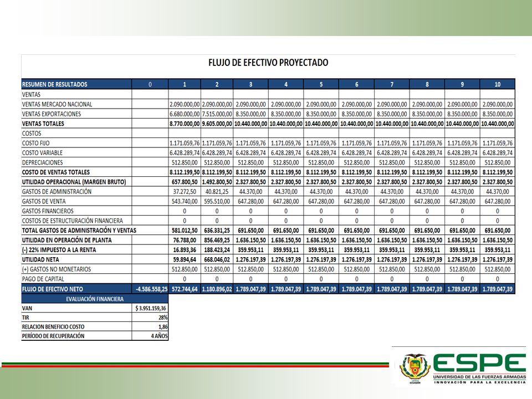Select the FLUJO DE EFECTIVO NETO label
Screen dimensions: 532x399
(53, 289)
